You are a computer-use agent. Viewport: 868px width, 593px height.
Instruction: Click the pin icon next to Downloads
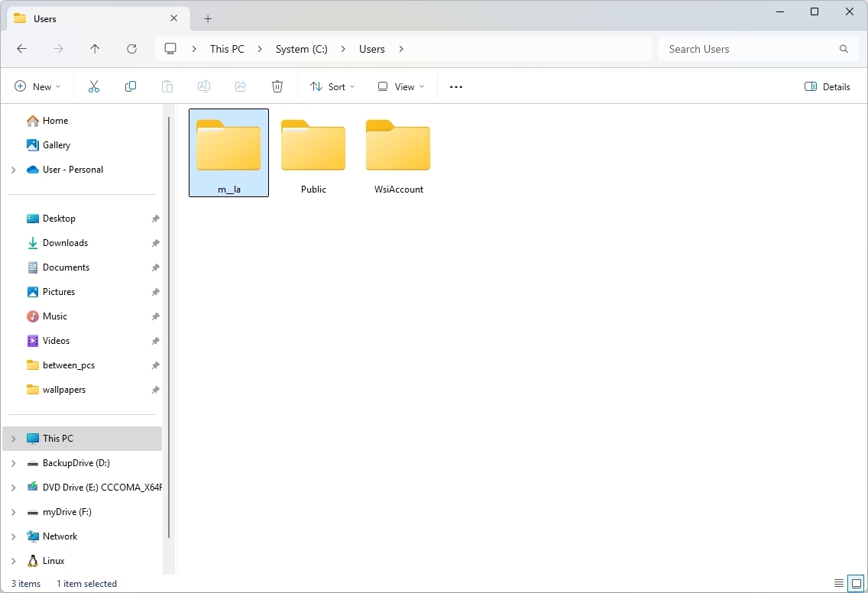pos(156,243)
